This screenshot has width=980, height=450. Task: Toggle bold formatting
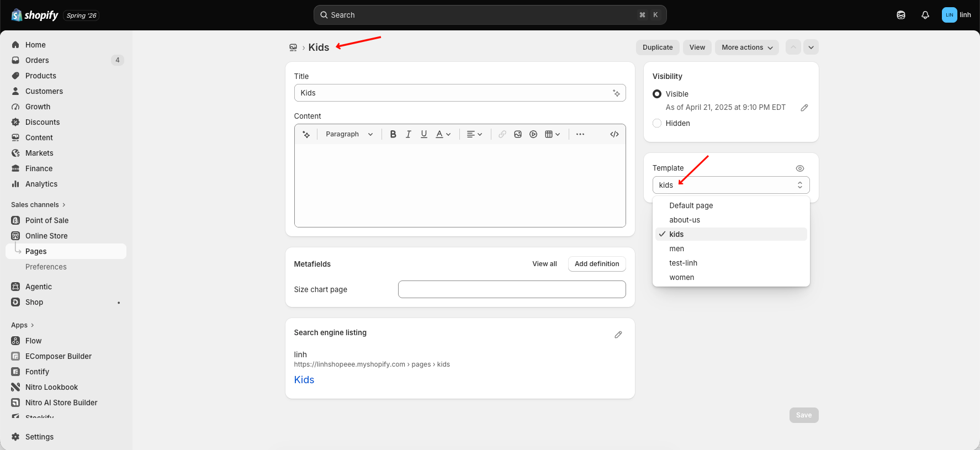click(393, 134)
